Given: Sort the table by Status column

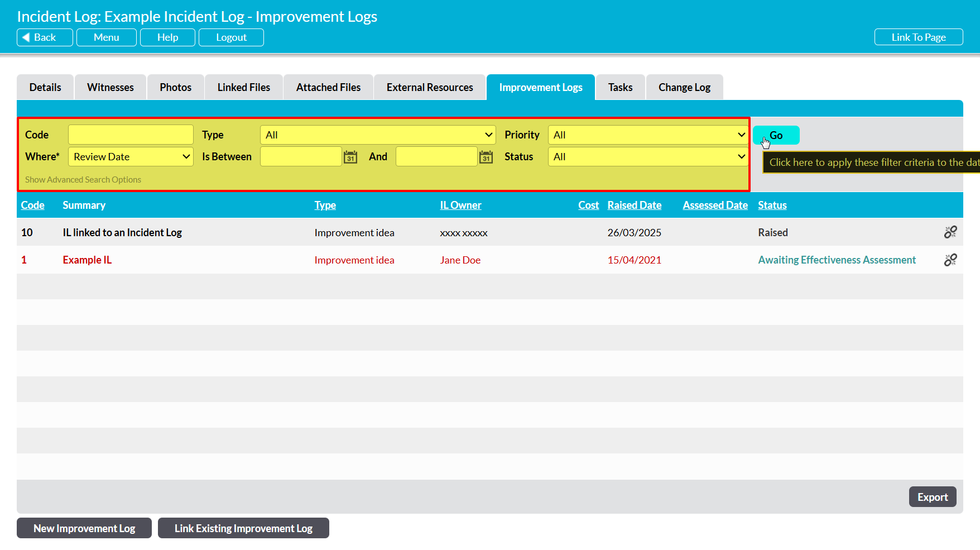Looking at the screenshot, I should (772, 205).
